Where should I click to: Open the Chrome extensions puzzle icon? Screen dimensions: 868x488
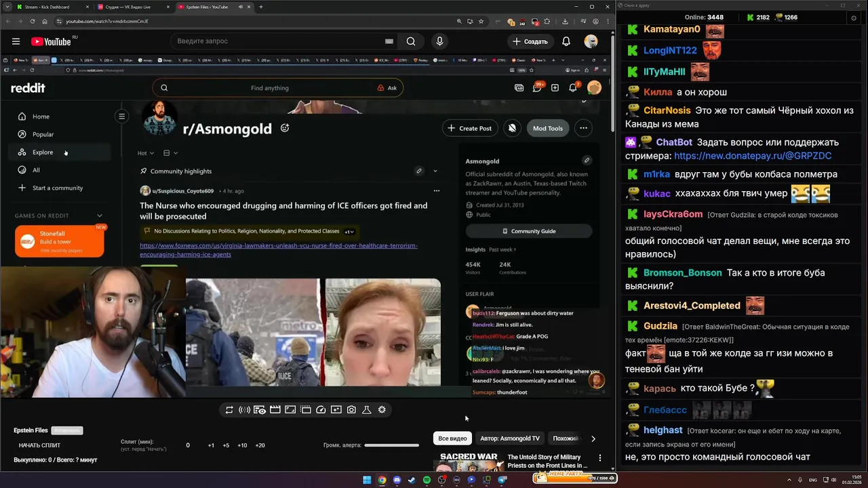[x=547, y=21]
